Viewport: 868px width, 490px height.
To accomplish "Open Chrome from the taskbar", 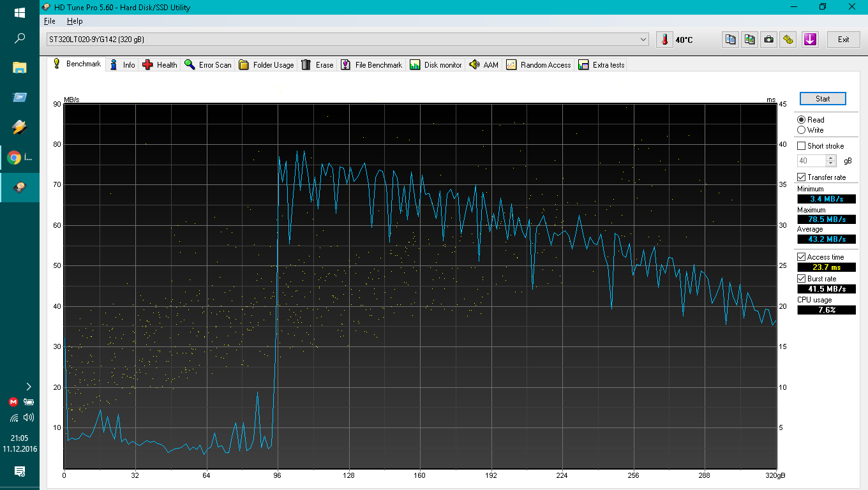I will pos(13,157).
